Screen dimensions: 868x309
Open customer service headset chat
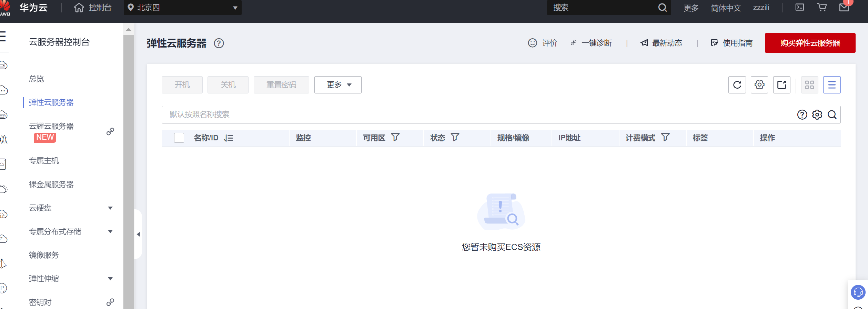[x=858, y=292]
